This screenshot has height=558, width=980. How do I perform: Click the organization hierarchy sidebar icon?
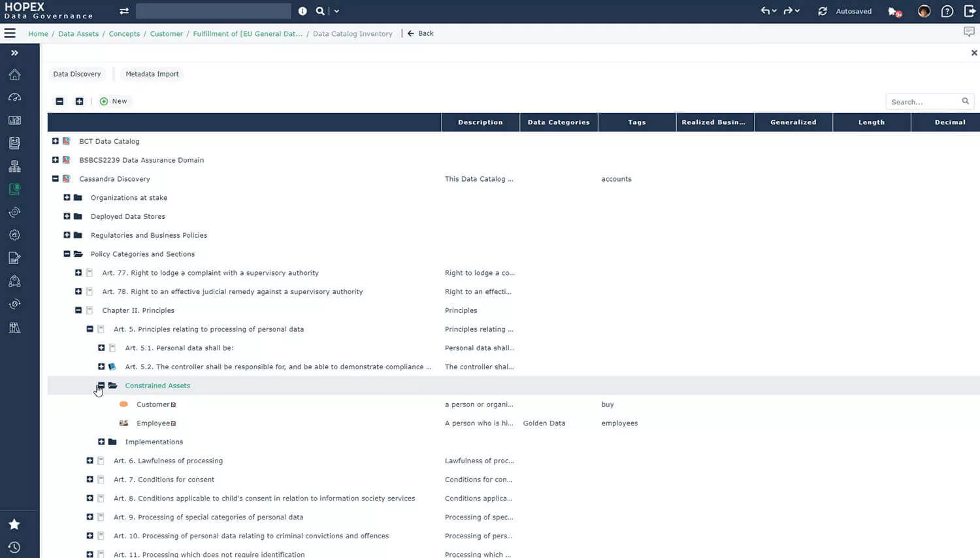point(14,166)
